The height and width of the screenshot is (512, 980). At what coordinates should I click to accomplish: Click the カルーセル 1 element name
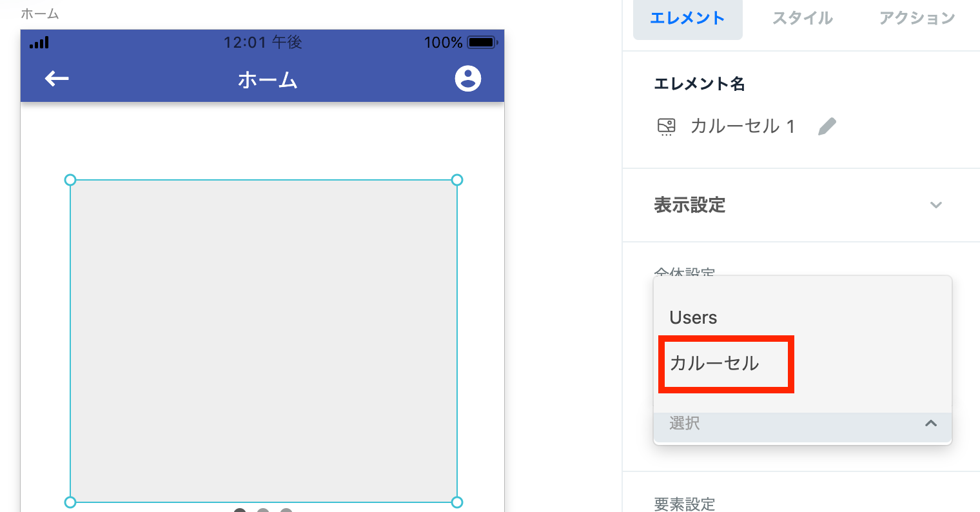(742, 126)
